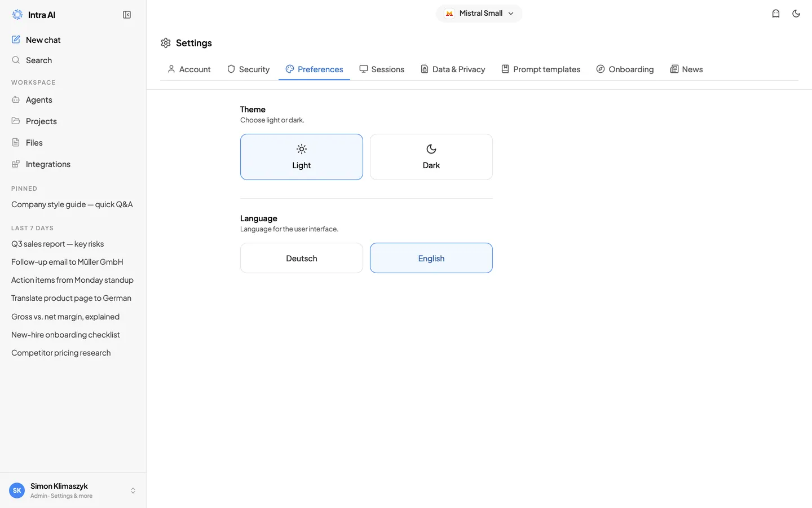Open chat Translate product page to German
The height and width of the screenshot is (508, 812).
(73, 298)
